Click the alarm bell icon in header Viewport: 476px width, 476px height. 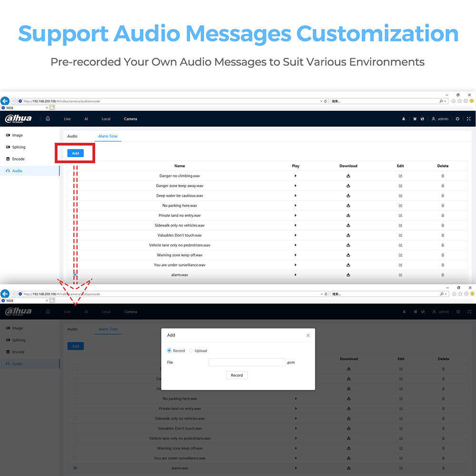click(404, 119)
